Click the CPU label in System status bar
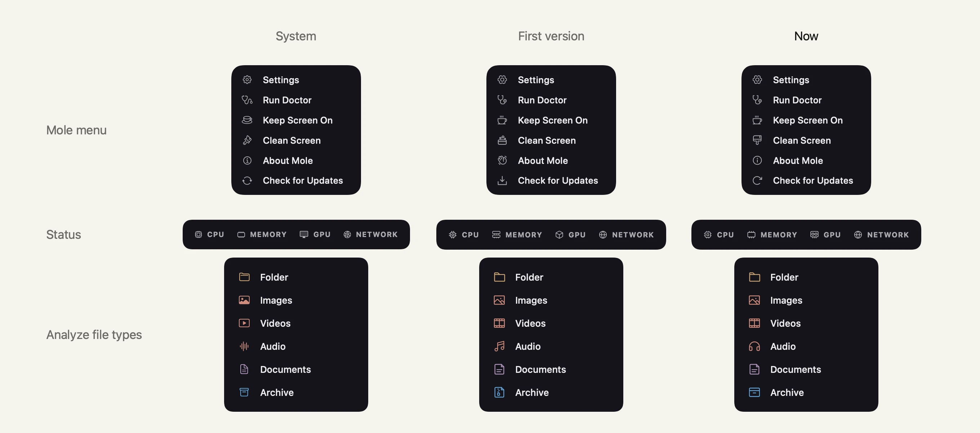980x433 pixels. [216, 235]
